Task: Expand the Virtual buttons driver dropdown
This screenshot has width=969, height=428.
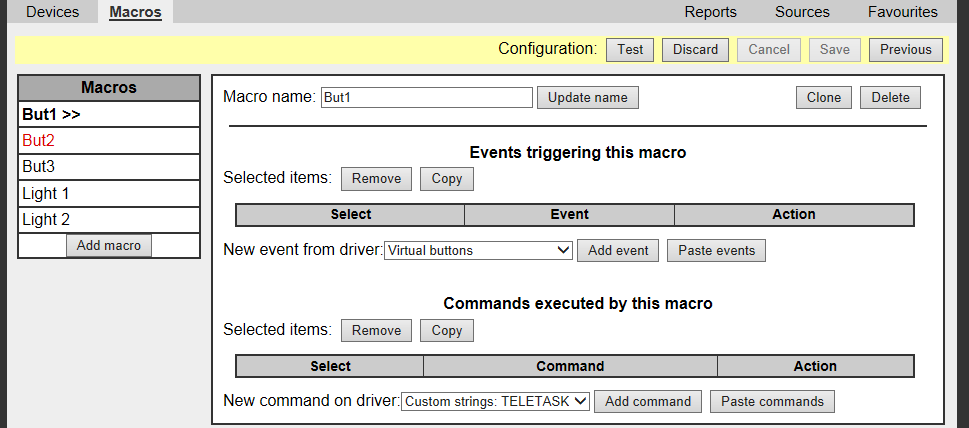Action: [x=478, y=251]
